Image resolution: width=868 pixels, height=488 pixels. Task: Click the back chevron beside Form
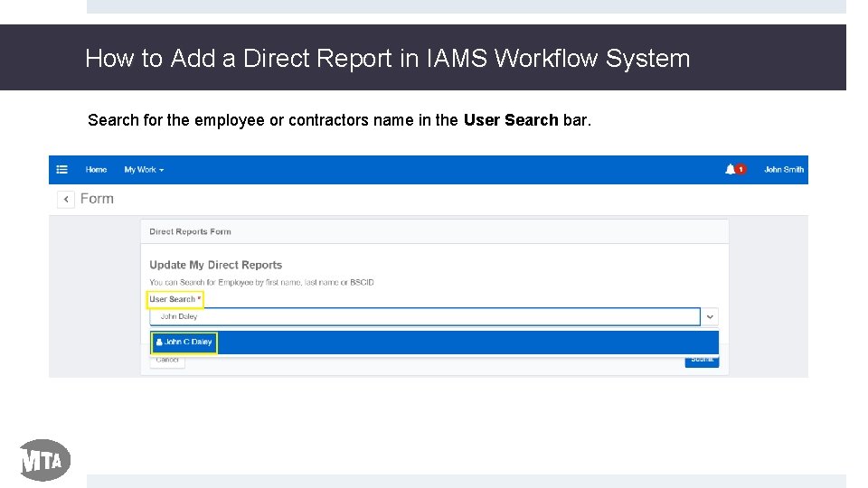[66, 199]
